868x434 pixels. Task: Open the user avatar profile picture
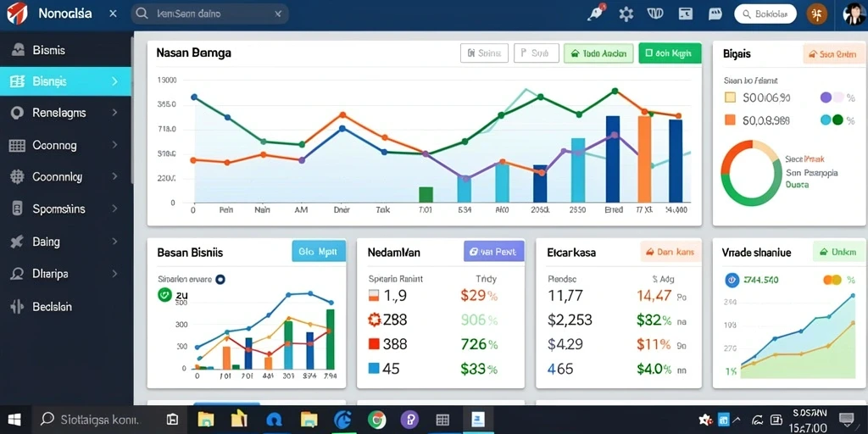click(x=854, y=14)
